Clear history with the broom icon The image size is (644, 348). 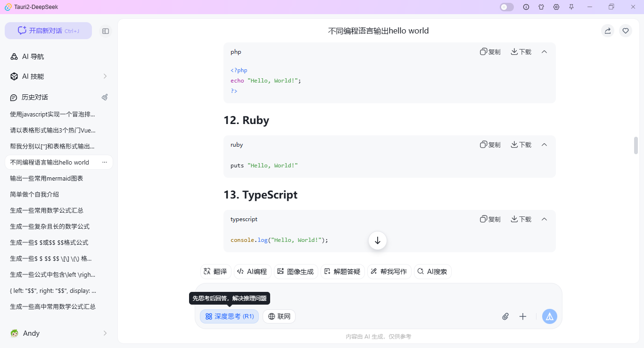(105, 97)
